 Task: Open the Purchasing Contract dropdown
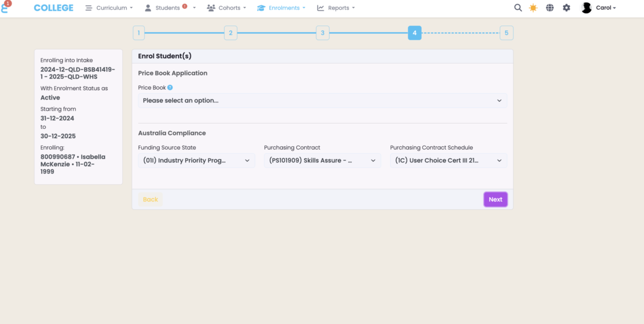[322, 160]
